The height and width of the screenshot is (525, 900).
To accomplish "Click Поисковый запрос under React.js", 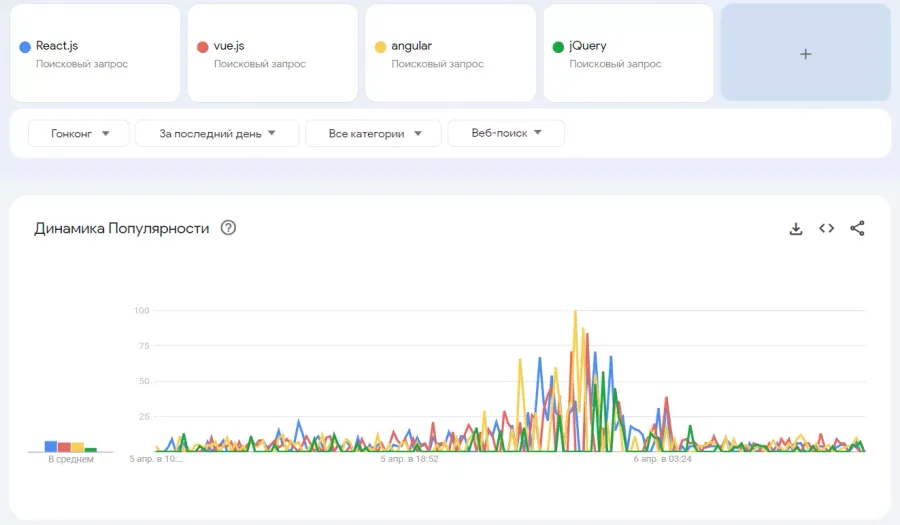I will [82, 64].
